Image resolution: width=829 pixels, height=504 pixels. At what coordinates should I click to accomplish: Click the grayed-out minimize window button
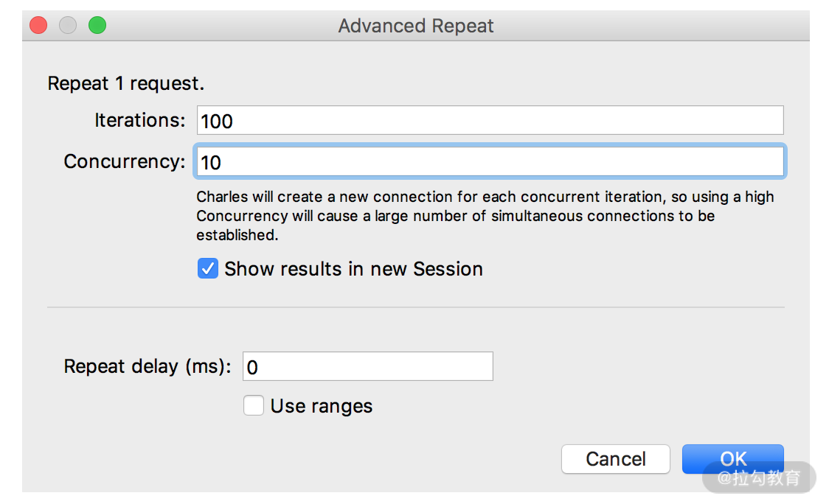pos(68,25)
